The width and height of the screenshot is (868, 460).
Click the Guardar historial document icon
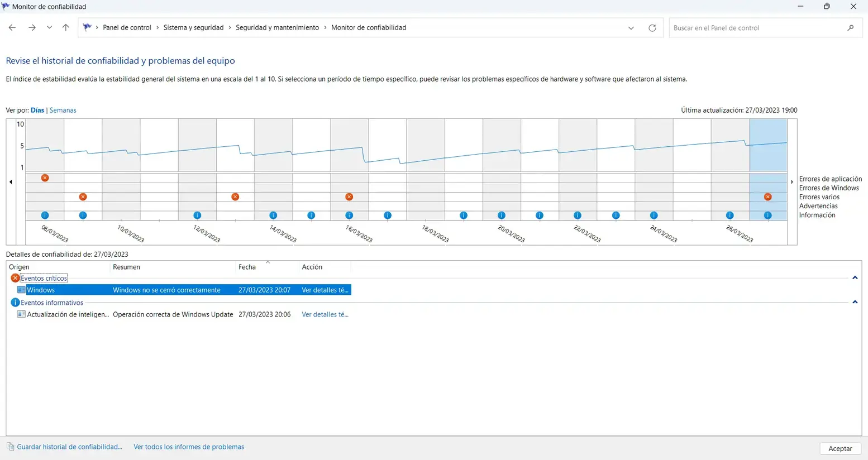click(11, 447)
